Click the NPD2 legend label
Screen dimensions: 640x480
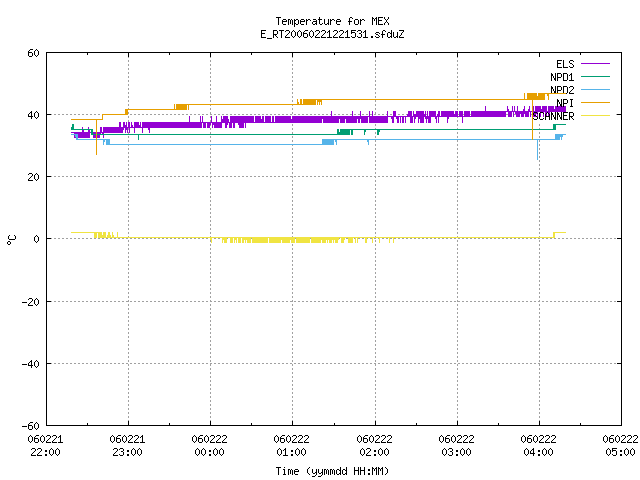(562, 90)
